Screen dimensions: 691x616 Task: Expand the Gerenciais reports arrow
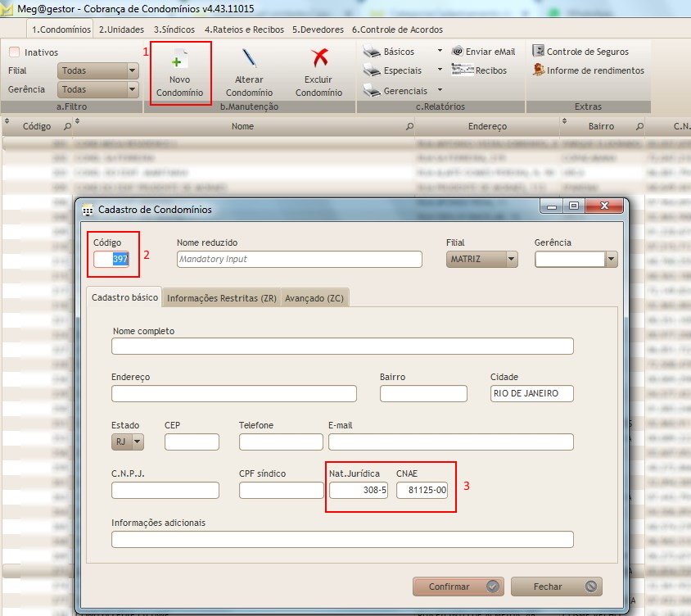[440, 90]
